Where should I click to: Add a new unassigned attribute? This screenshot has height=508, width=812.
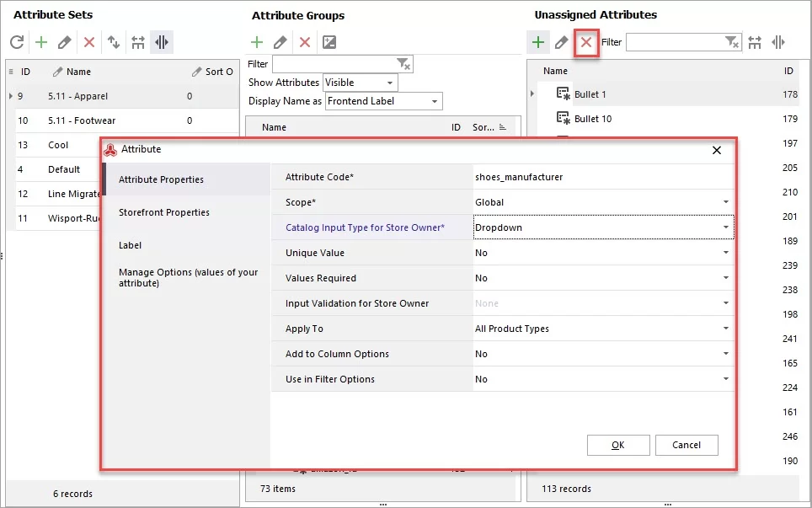538,42
